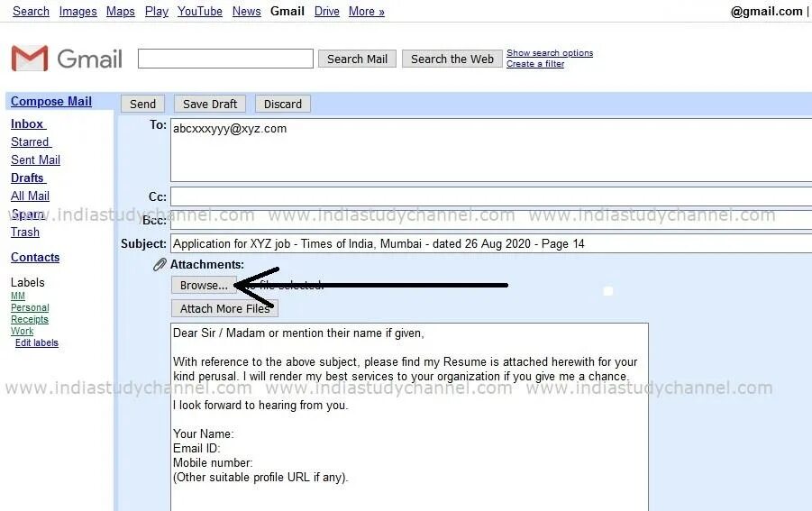This screenshot has width=812, height=511.
Task: Open the Search link in top bar
Action: (31, 11)
